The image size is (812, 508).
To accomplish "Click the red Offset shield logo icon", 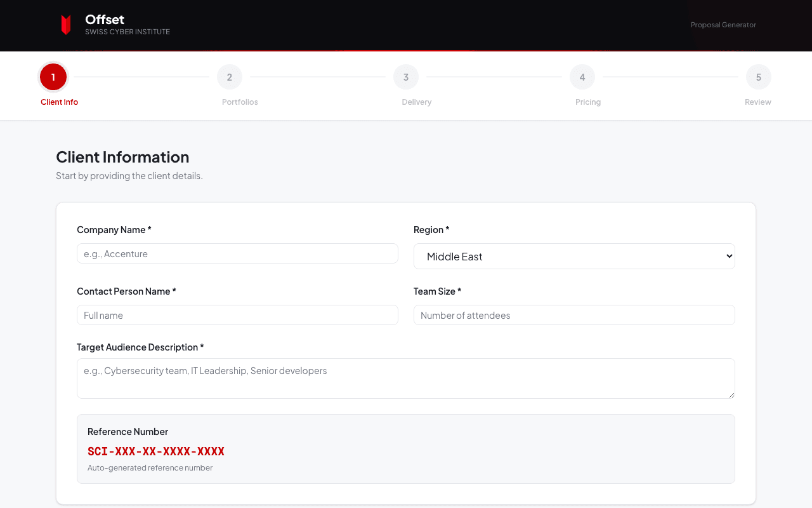I will pos(66,25).
